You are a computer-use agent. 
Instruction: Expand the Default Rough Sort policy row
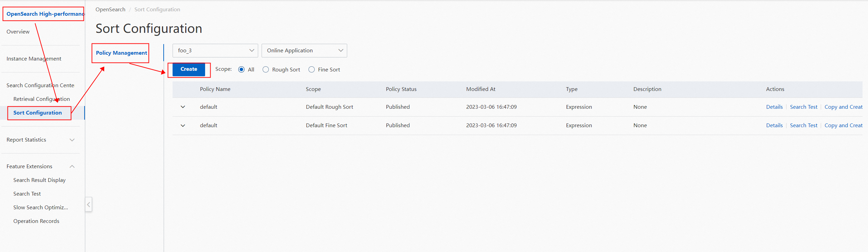[183, 107]
